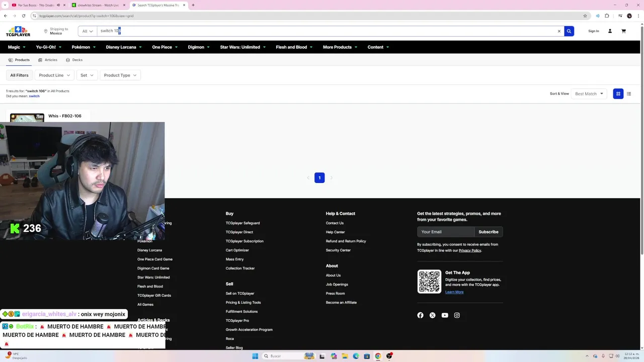The width and height of the screenshot is (644, 362).
Task: Click page 1 pagination button
Action: (x=319, y=177)
